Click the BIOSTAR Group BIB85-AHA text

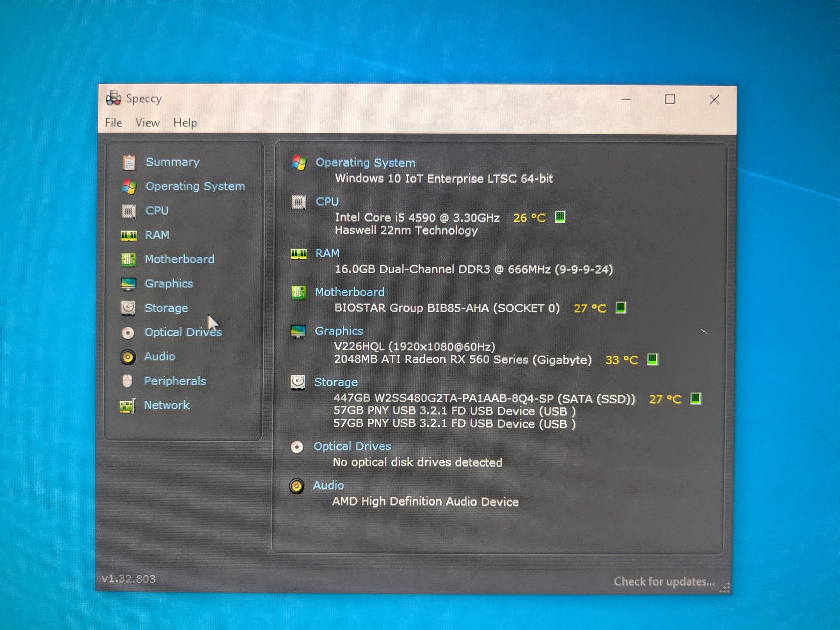[x=447, y=308]
